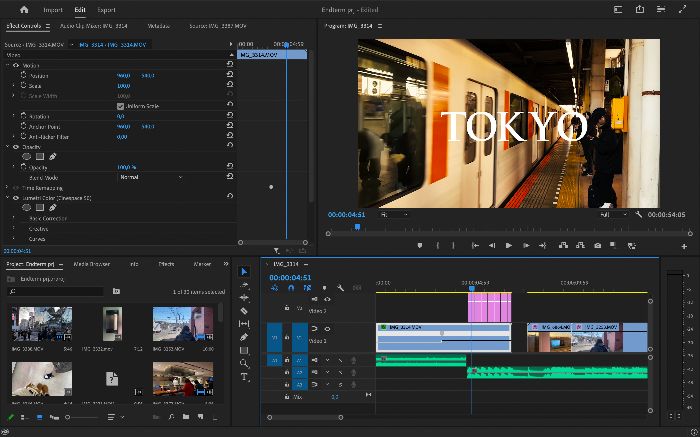Viewport: 700px width, 437px height.
Task: Add marker in the timeline panel
Action: coord(325,288)
